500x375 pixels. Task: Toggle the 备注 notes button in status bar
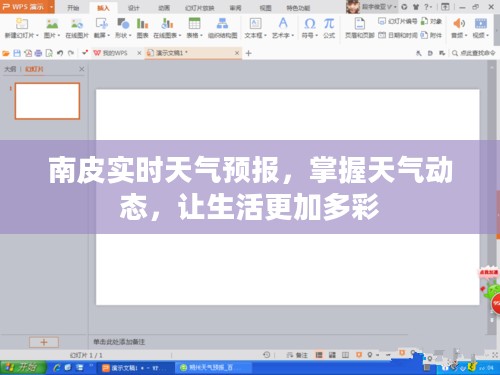(x=297, y=355)
